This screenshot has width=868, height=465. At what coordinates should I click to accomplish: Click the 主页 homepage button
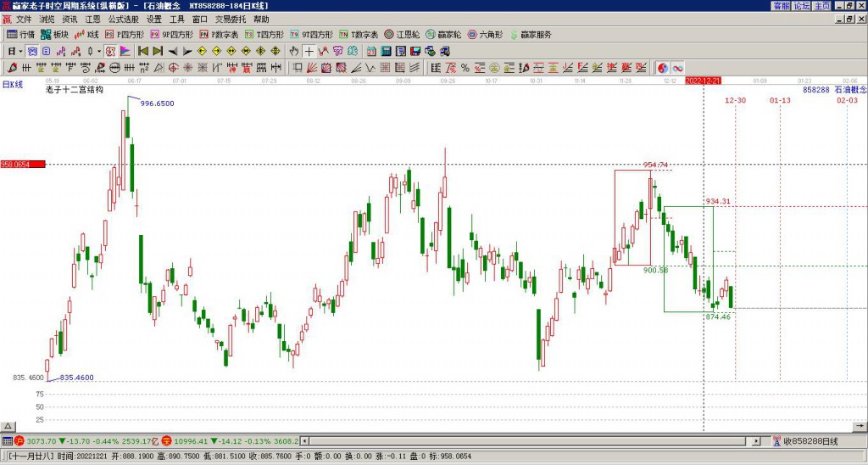(x=822, y=6)
